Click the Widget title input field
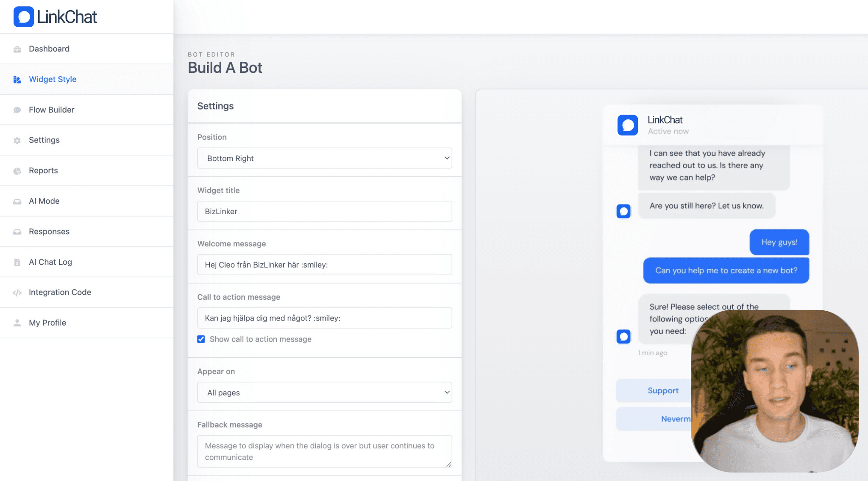Image resolution: width=868 pixels, height=481 pixels. tap(325, 211)
